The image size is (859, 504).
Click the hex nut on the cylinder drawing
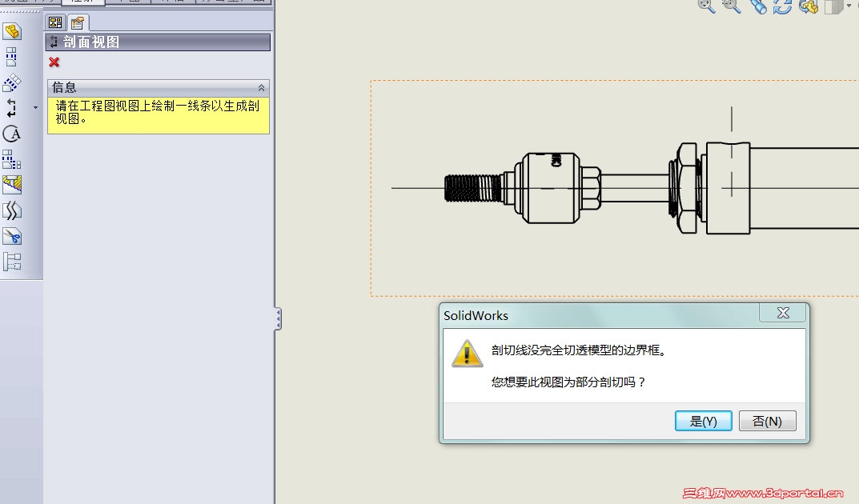pos(686,188)
